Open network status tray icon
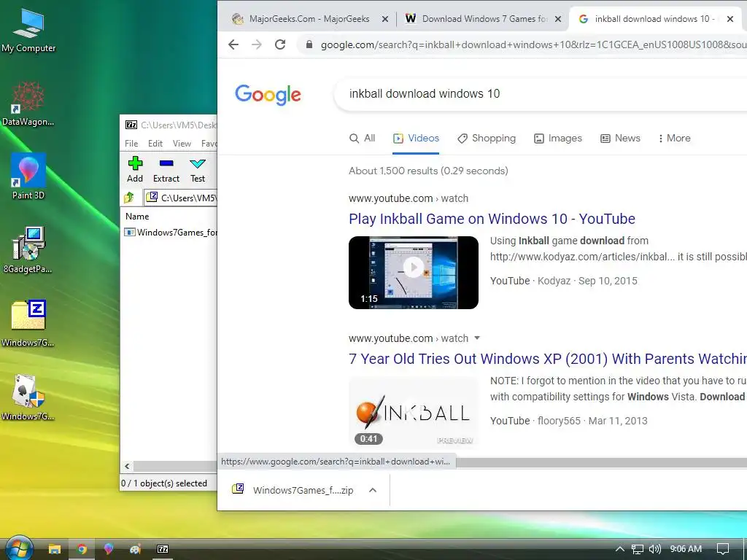 638,549
